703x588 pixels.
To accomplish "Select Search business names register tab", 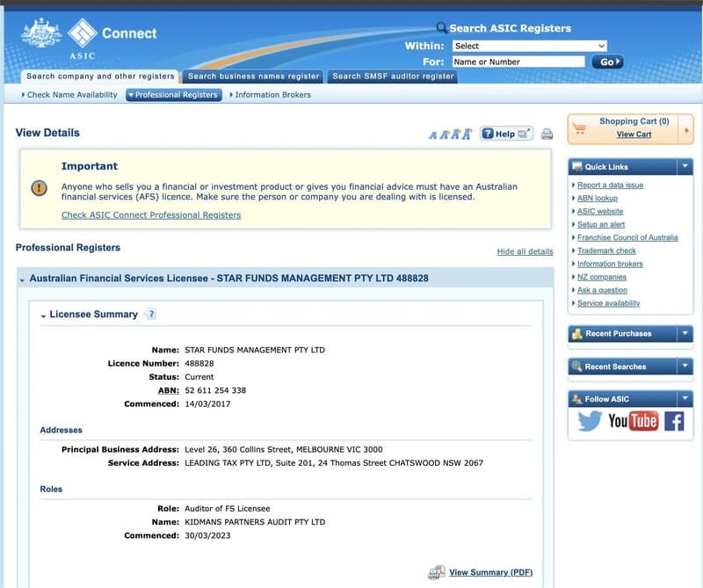I will (253, 76).
